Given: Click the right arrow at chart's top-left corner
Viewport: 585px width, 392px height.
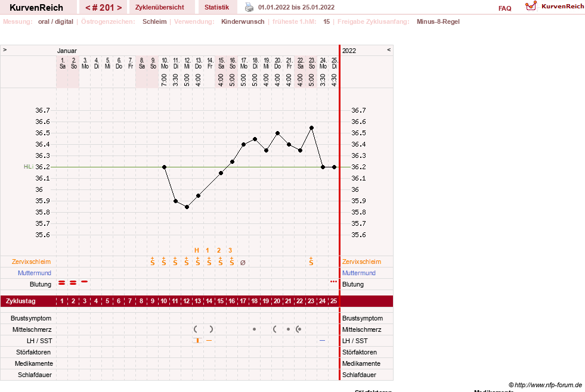Looking at the screenshot, I should (5, 49).
